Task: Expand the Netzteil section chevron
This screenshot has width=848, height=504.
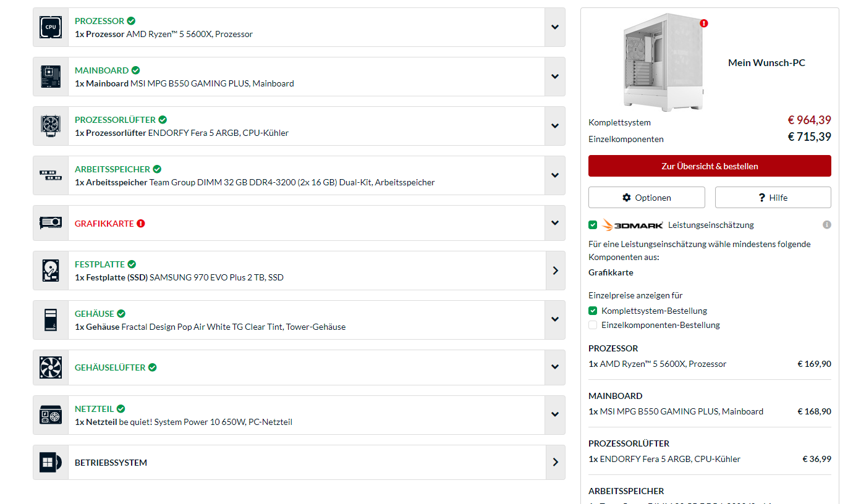Action: (x=555, y=415)
